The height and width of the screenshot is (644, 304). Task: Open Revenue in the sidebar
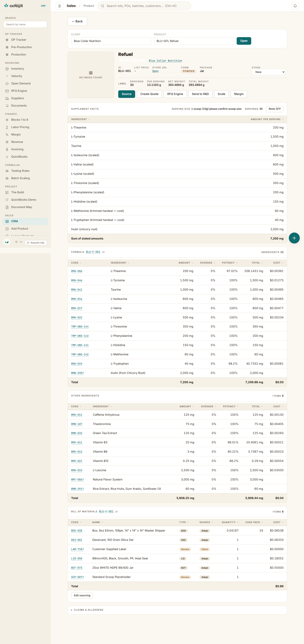click(25, 142)
